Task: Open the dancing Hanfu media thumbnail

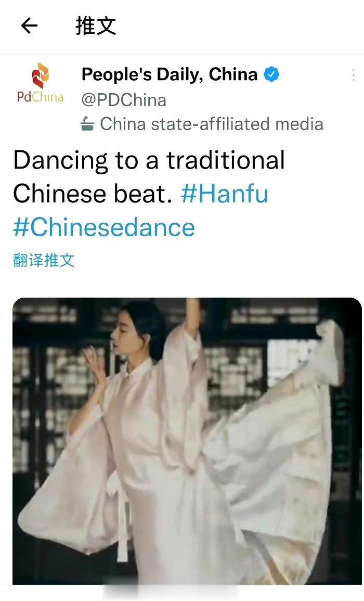Action: point(187,441)
